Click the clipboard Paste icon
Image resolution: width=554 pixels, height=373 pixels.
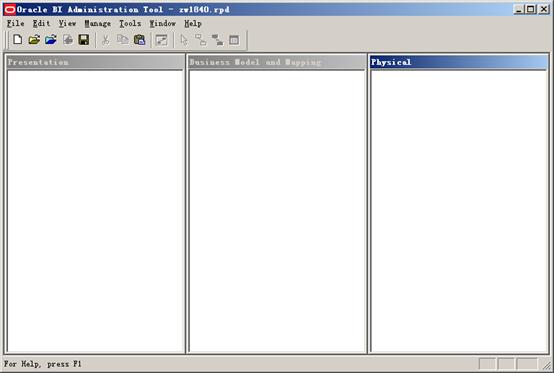(140, 40)
